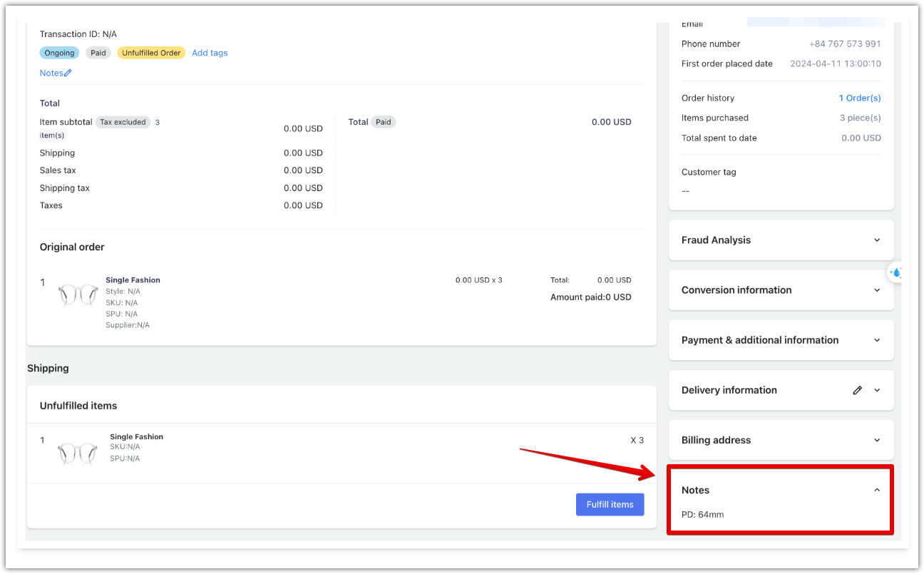
Task: Expand the Delivery information chevron
Action: [x=877, y=390]
